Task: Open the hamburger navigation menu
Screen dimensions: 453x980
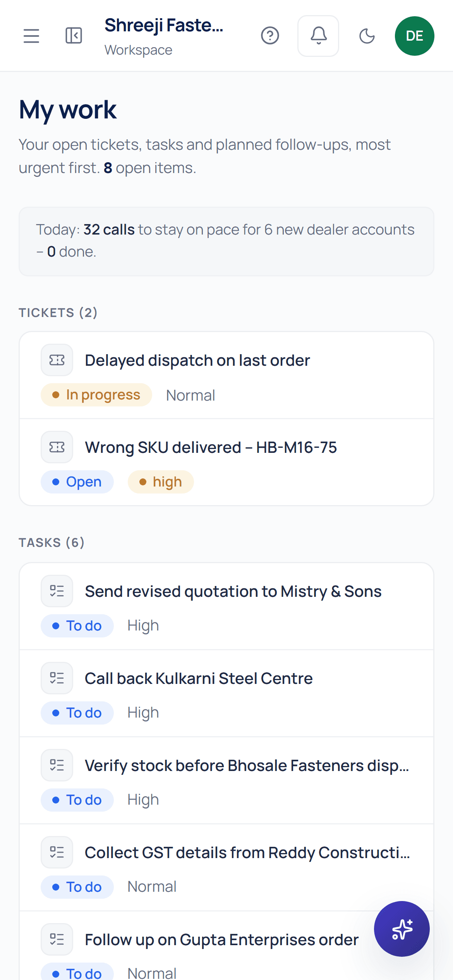Action: 31,36
